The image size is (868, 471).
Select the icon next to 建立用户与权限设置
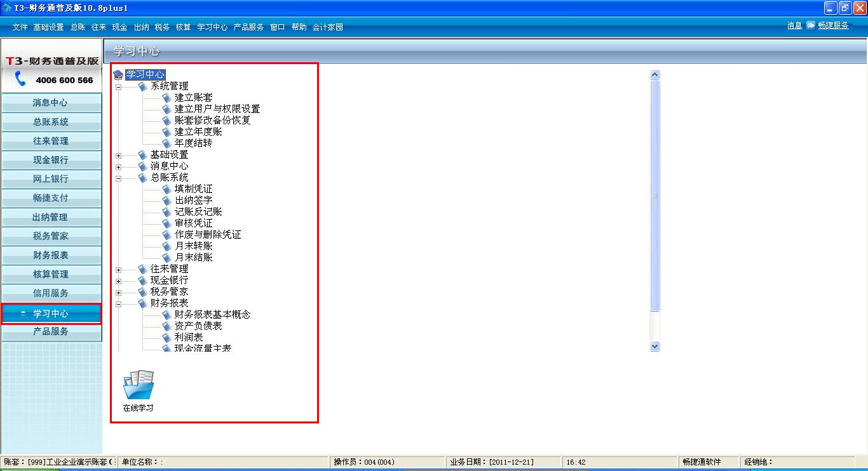166,109
